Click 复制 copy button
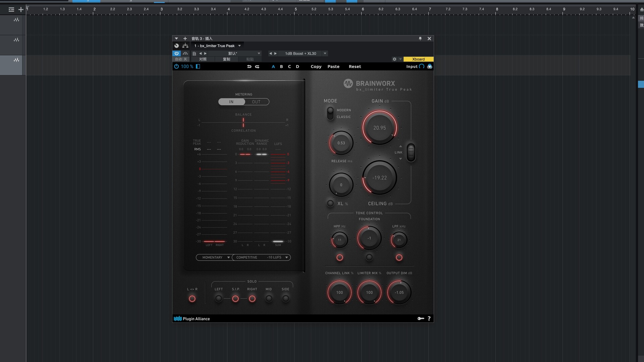 (227, 59)
